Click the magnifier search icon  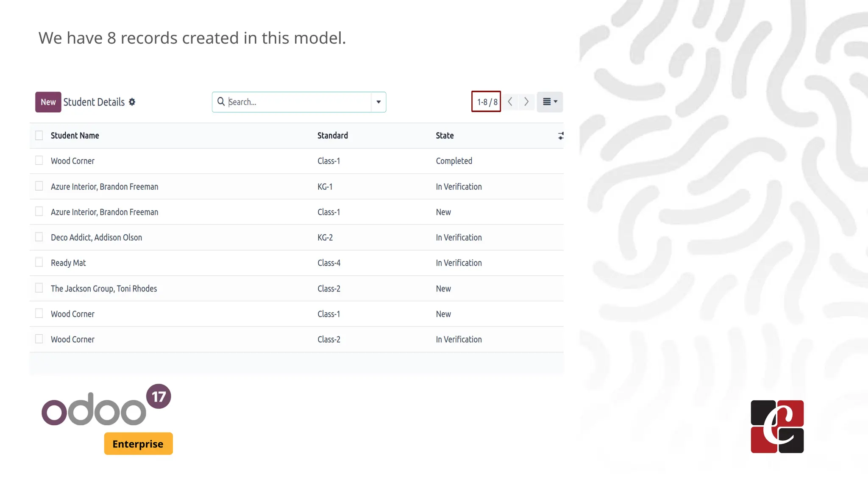[x=221, y=102]
